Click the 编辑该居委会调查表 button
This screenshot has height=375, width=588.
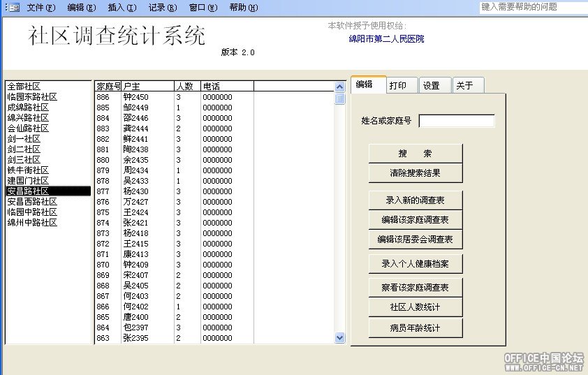click(416, 240)
